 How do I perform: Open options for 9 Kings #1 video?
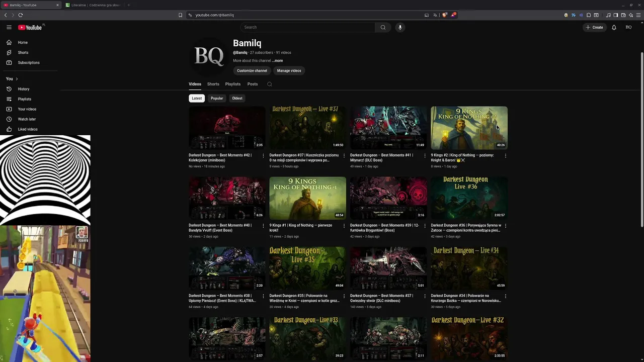[344, 226]
